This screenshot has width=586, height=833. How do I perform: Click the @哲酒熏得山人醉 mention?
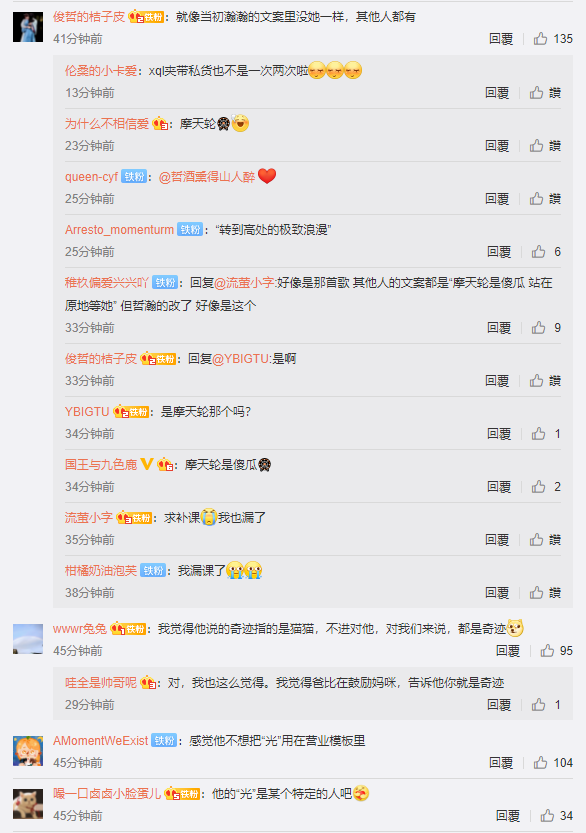coord(207,177)
